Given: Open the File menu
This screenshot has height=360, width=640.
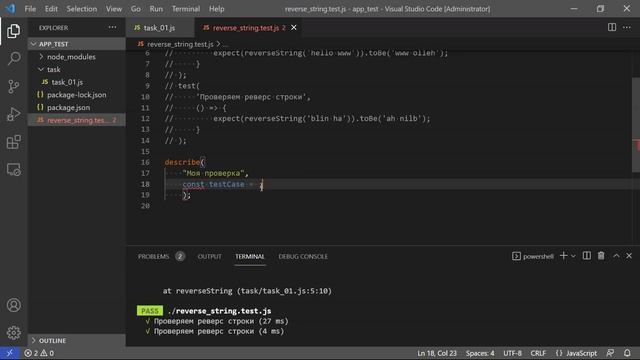Looking at the screenshot, I should coord(30,9).
